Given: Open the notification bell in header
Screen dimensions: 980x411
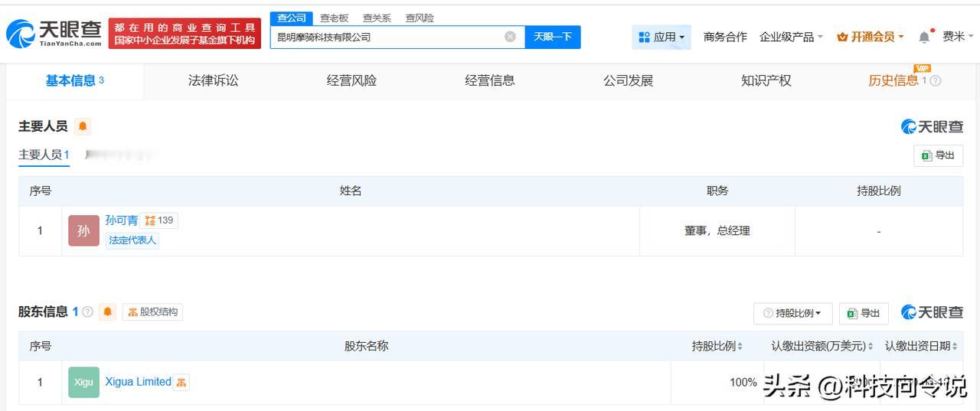Looking at the screenshot, I should 925,37.
